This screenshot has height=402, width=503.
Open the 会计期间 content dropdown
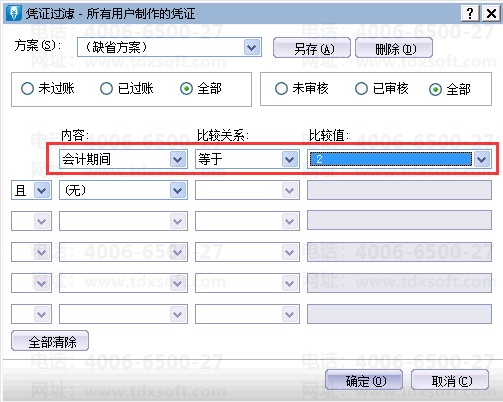(x=178, y=159)
